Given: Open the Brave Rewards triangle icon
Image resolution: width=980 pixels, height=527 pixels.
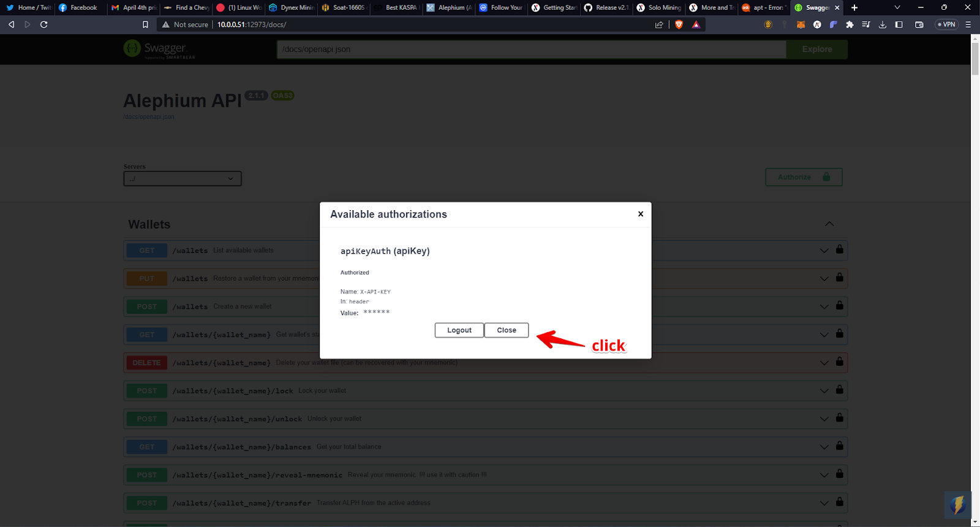Looking at the screenshot, I should tap(696, 25).
